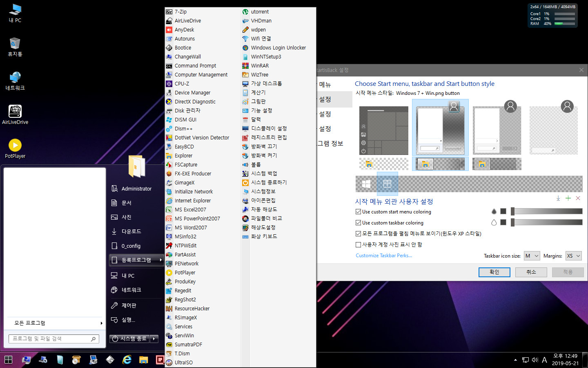Pick the start menu color swatch
This screenshot has width=588, height=368.
[x=503, y=211]
